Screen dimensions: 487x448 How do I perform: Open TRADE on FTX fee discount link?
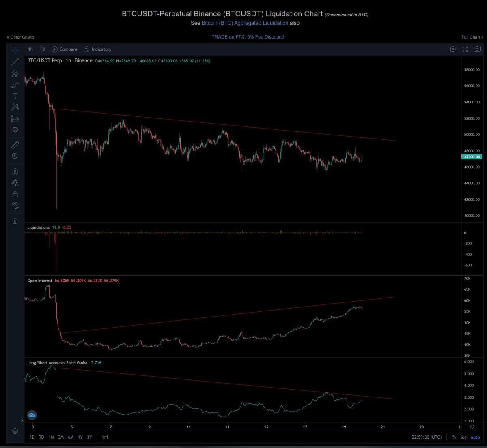pyautogui.click(x=248, y=37)
